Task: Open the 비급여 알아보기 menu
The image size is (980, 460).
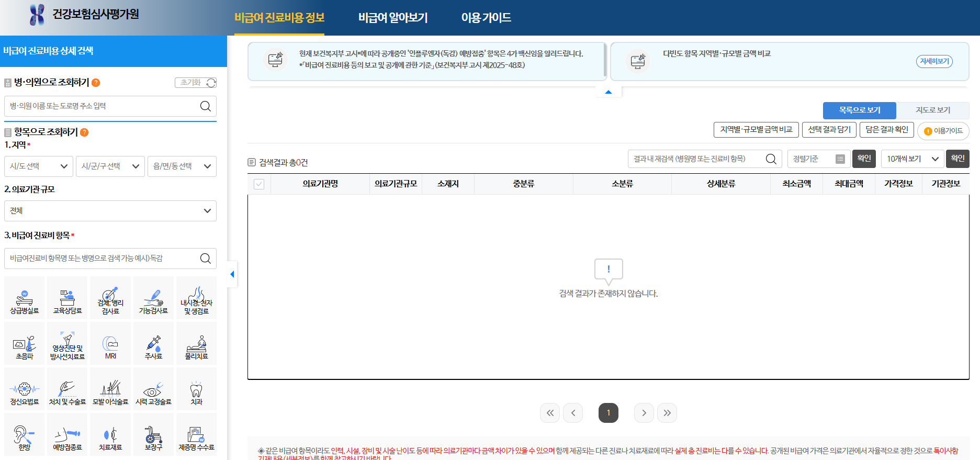Action: 393,18
